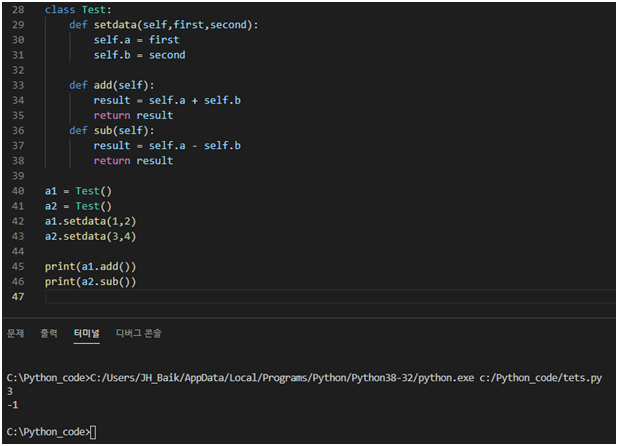Click 'def setdata(self,first,second):' line
The height and width of the screenshot is (446, 618).
[164, 25]
